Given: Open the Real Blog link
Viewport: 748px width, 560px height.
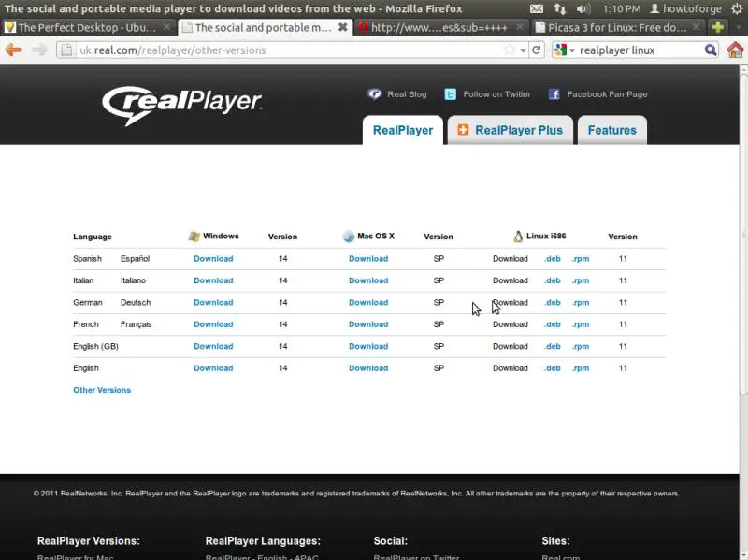Looking at the screenshot, I should (407, 94).
